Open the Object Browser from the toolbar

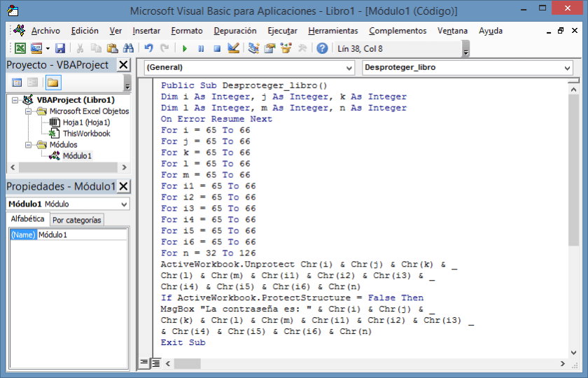(286, 48)
